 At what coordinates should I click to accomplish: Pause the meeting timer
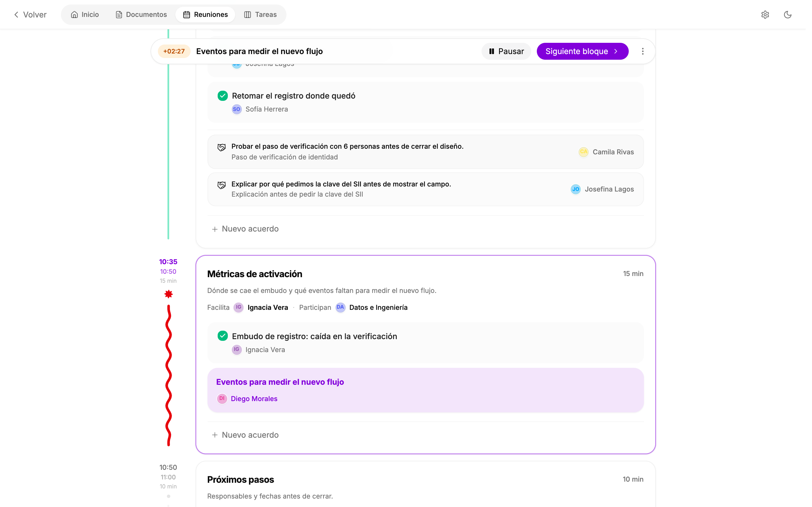point(506,51)
